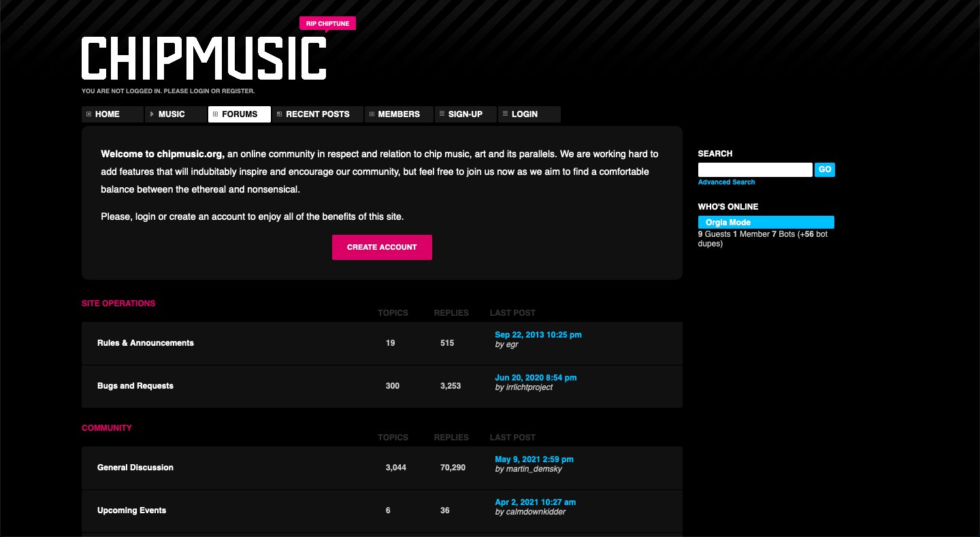Toggle the Orgia Mode bar
This screenshot has width=980, height=537.
coord(766,223)
